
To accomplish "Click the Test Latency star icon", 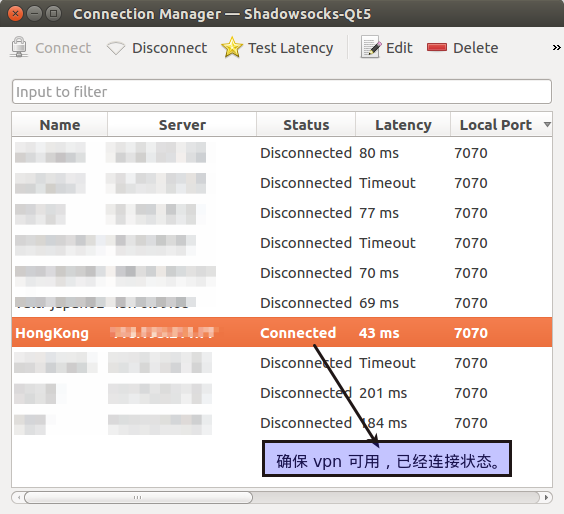I will pyautogui.click(x=232, y=47).
